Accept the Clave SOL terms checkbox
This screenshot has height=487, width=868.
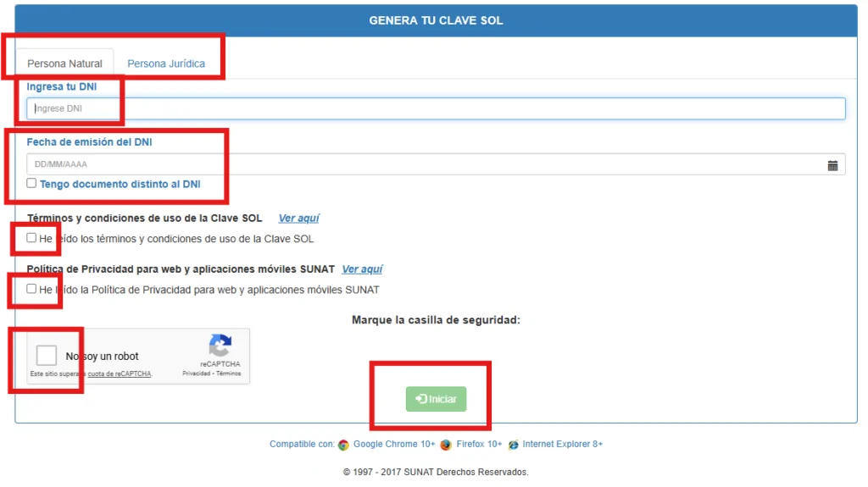[x=31, y=238]
